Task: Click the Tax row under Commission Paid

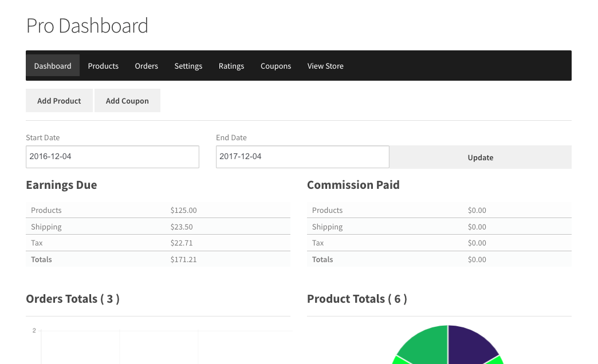Action: [439, 243]
